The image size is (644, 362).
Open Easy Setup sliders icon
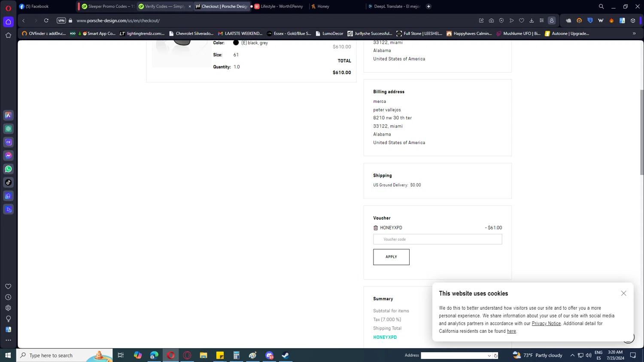[542, 21]
